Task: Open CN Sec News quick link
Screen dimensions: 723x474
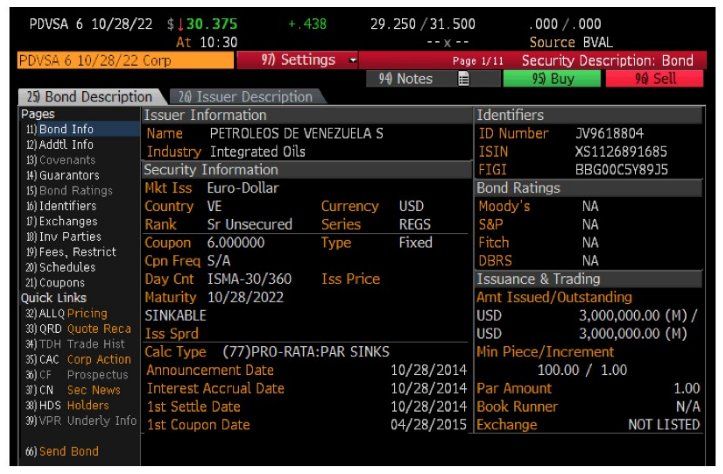Action: (x=70, y=389)
